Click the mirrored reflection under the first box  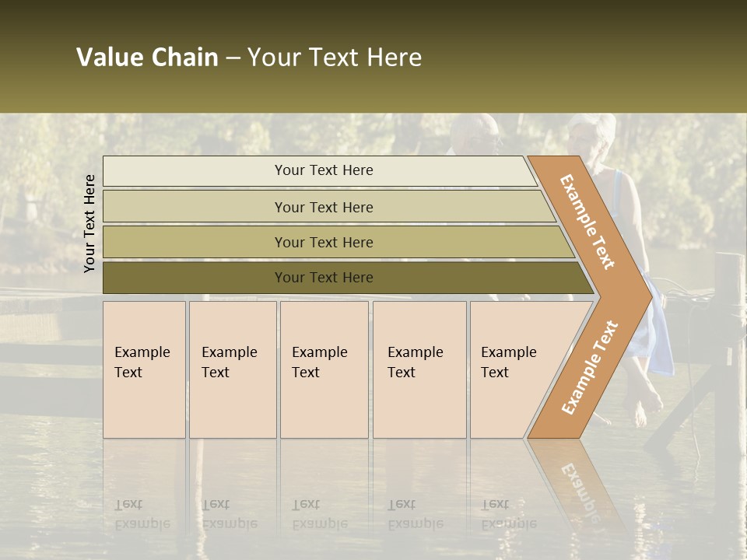coord(144,498)
